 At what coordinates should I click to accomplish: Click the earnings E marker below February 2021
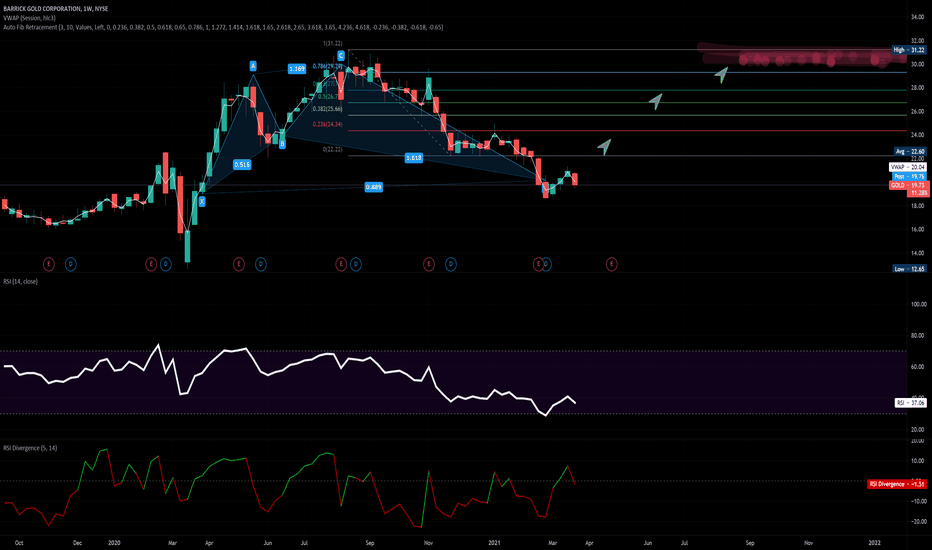tap(538, 263)
